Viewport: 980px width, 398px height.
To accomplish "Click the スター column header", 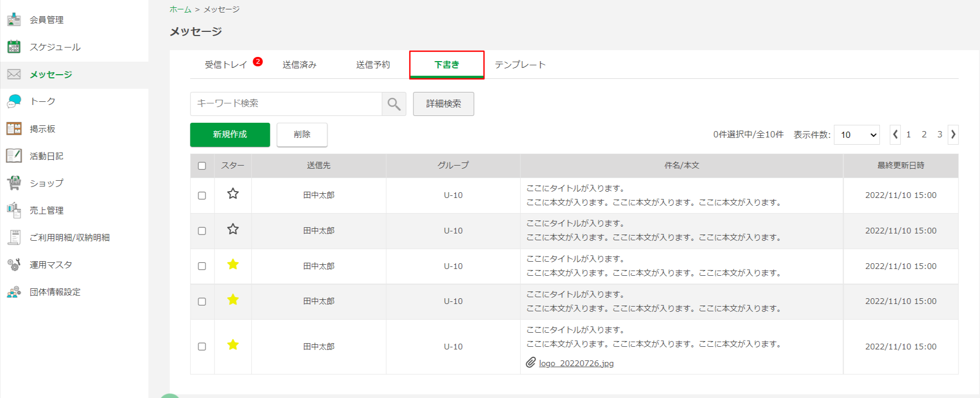I will [x=233, y=166].
